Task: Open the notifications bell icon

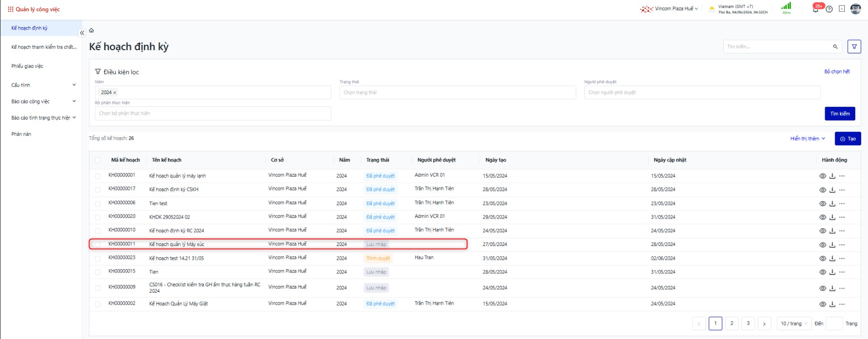Action: coord(815,9)
